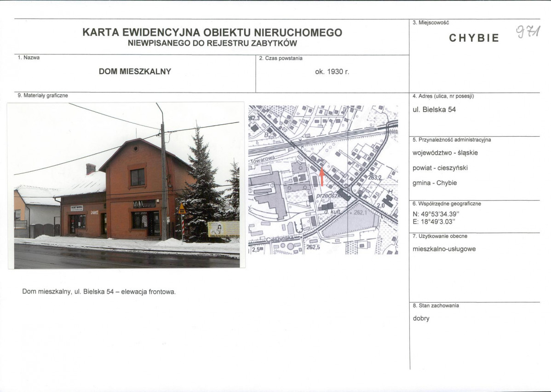Click the location map image
The image size is (551, 392).
point(323,179)
